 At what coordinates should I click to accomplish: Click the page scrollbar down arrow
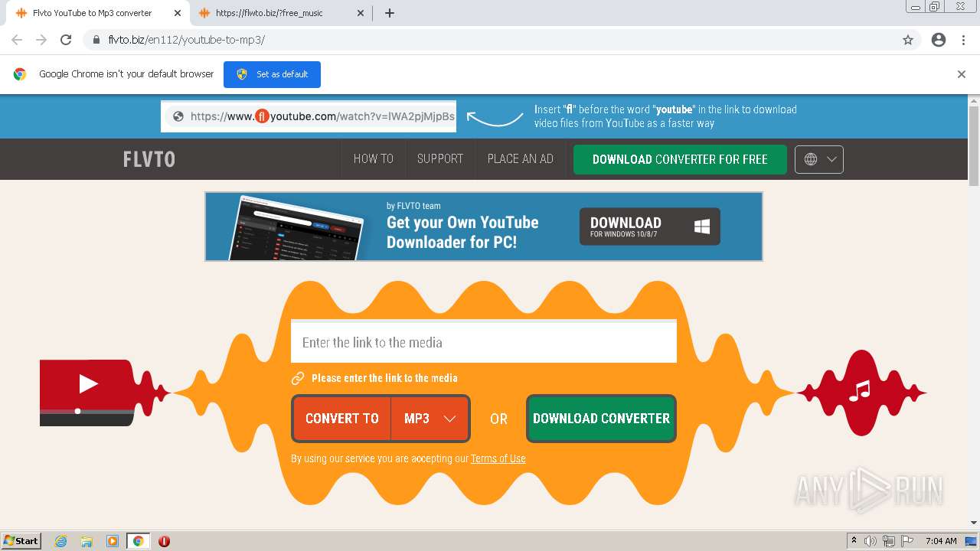(x=974, y=523)
